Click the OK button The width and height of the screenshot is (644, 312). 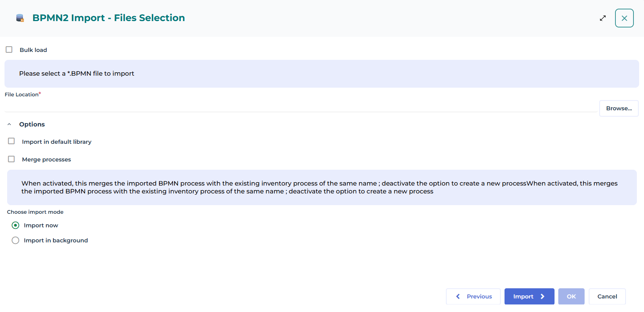[571, 296]
